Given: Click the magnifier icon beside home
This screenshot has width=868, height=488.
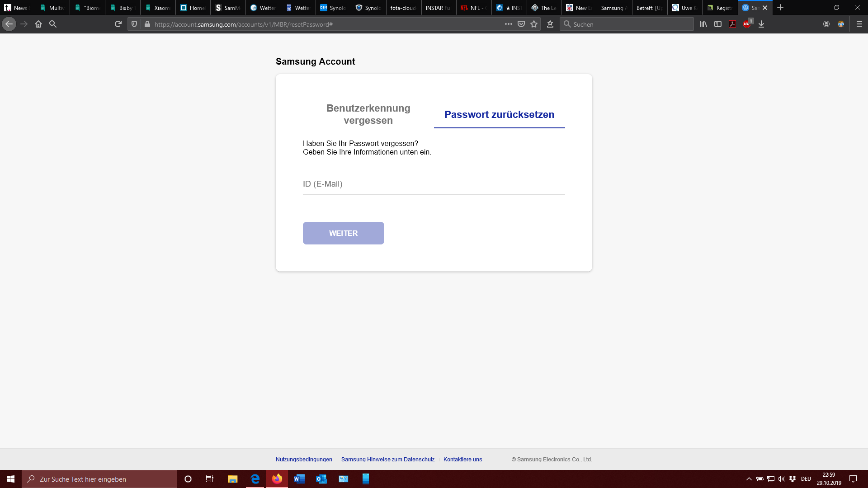Looking at the screenshot, I should tap(53, 24).
